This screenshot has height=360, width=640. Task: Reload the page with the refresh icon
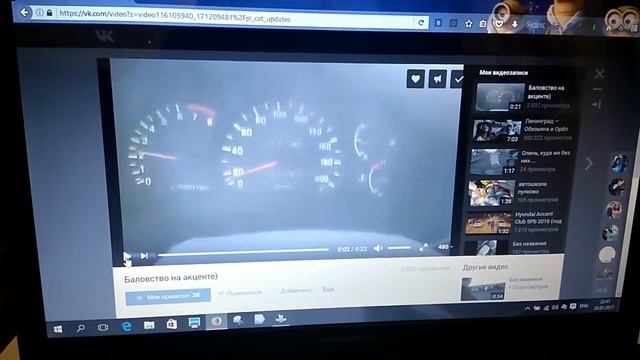pos(421,22)
